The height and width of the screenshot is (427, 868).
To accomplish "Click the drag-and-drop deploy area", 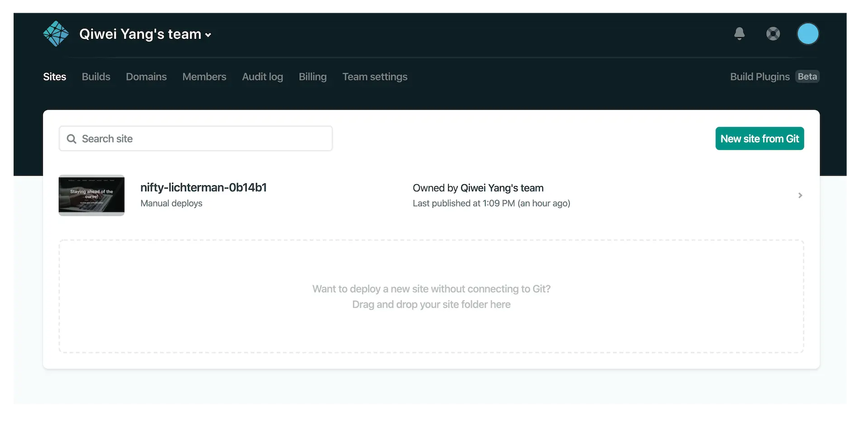I will click(x=431, y=296).
